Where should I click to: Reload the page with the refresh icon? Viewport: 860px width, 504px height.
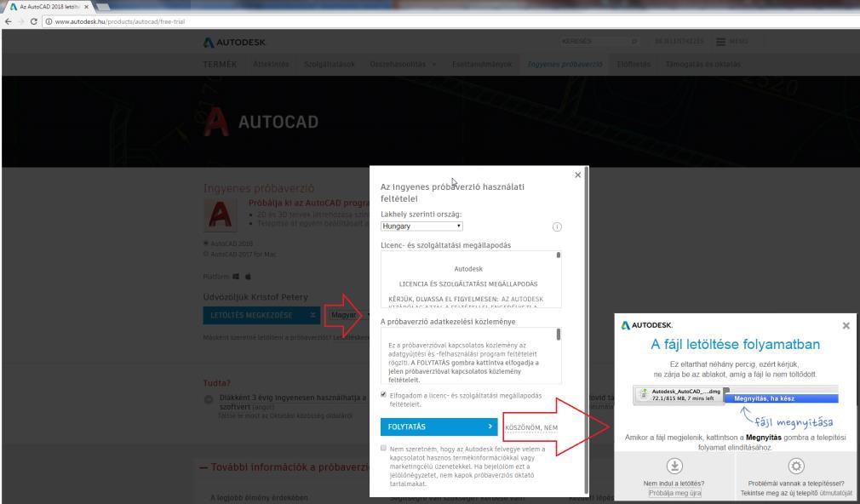click(x=33, y=21)
